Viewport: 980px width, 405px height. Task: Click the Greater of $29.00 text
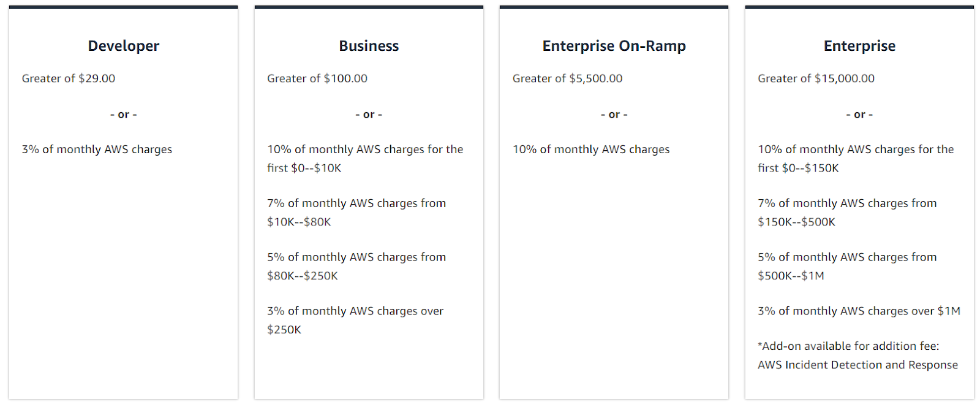pos(69,78)
